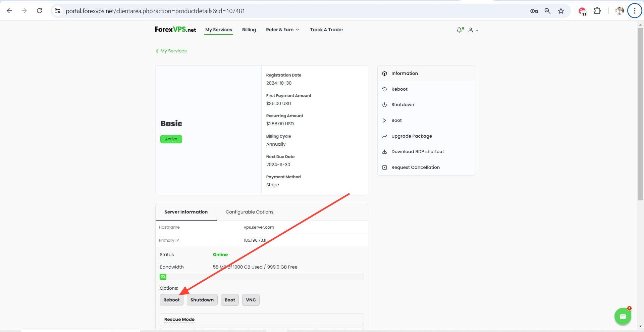Screen dimensions: 644x332
Task: Click the Online status text
Action: 220,255
